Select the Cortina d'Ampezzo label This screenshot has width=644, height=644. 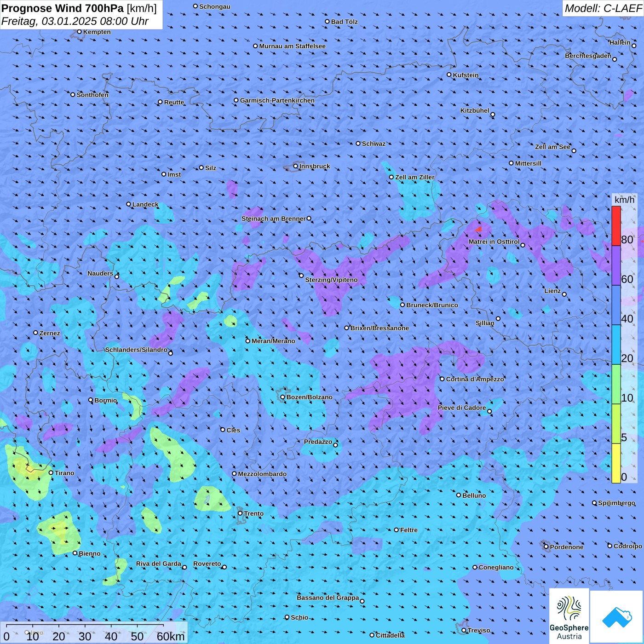point(475,379)
